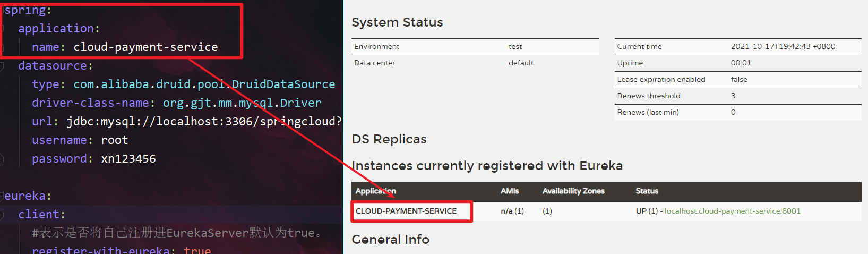Click the Status column header
The width and height of the screenshot is (868, 254).
pos(647,191)
